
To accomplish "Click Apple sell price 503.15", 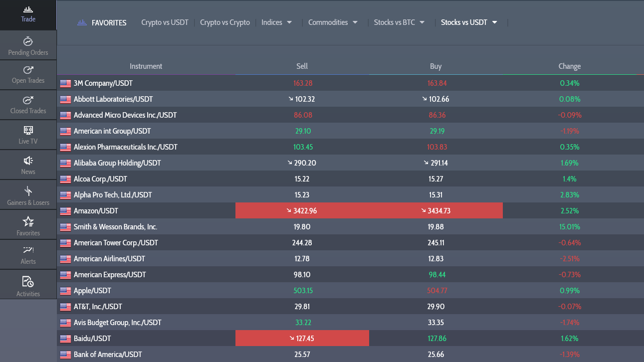I will (302, 291).
